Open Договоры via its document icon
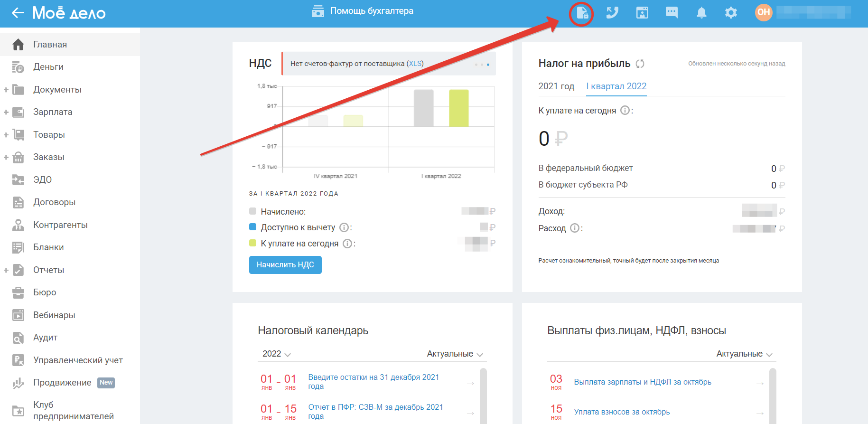 (18, 202)
